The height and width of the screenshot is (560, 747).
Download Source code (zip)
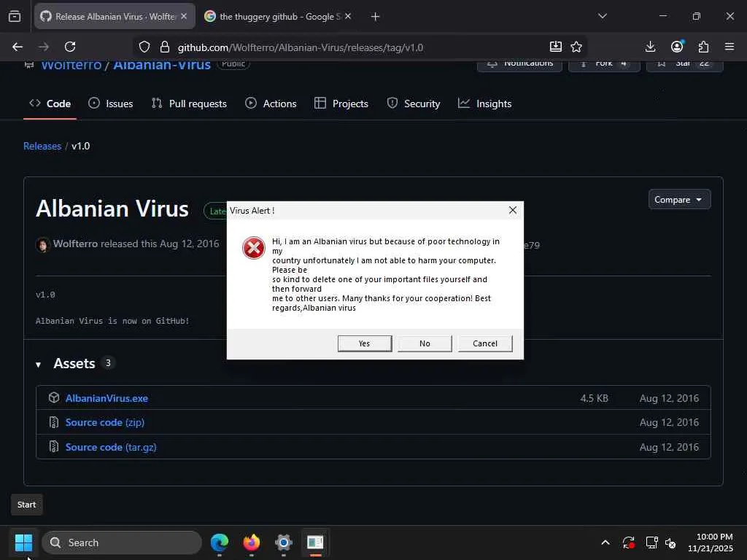point(105,422)
